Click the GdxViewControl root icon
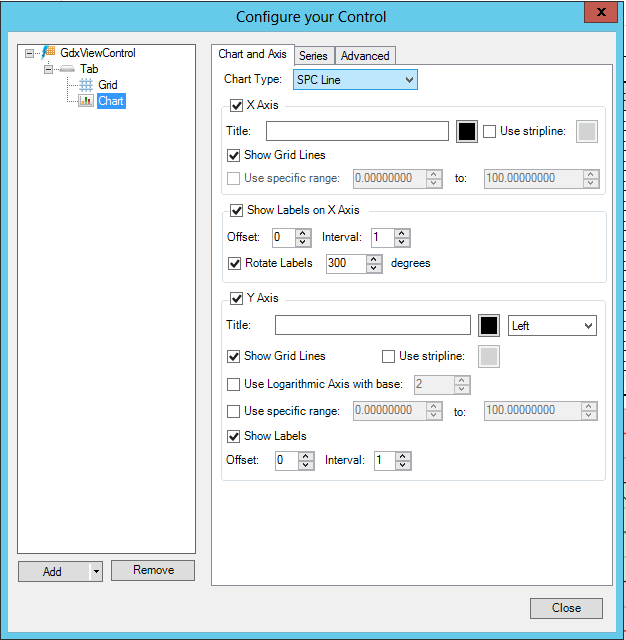 [x=48, y=53]
